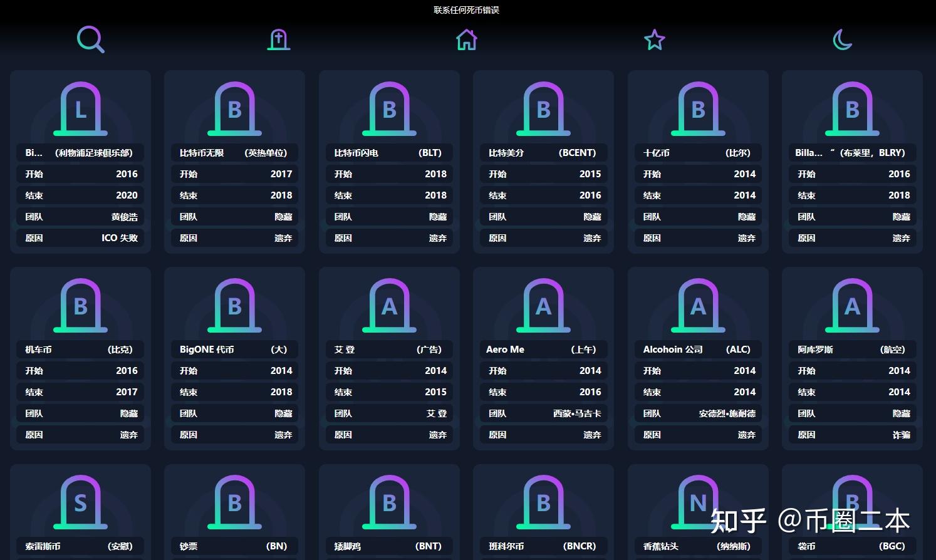Open the 比特币闪电 (BLT) coin title
The image size is (936, 560).
(x=388, y=153)
